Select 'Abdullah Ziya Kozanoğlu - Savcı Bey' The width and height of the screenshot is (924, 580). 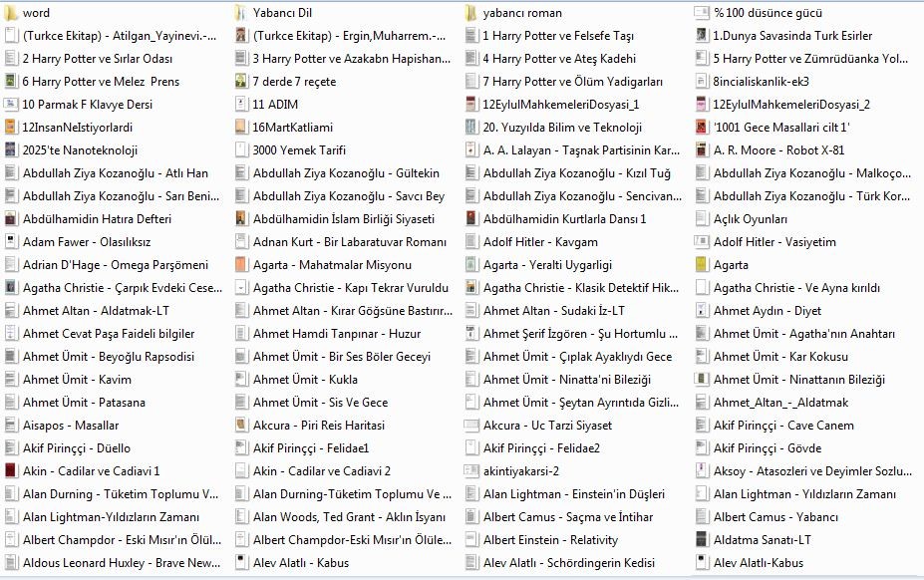[x=349, y=196]
